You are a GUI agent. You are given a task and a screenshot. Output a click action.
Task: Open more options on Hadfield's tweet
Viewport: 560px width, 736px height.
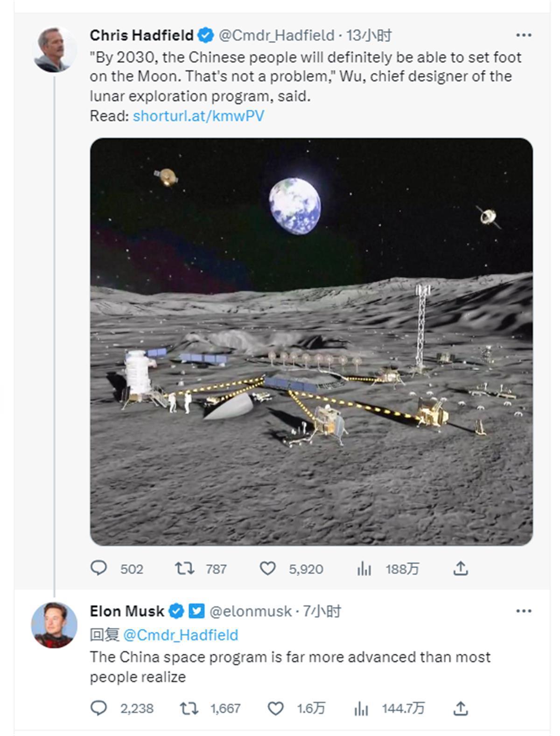(524, 35)
